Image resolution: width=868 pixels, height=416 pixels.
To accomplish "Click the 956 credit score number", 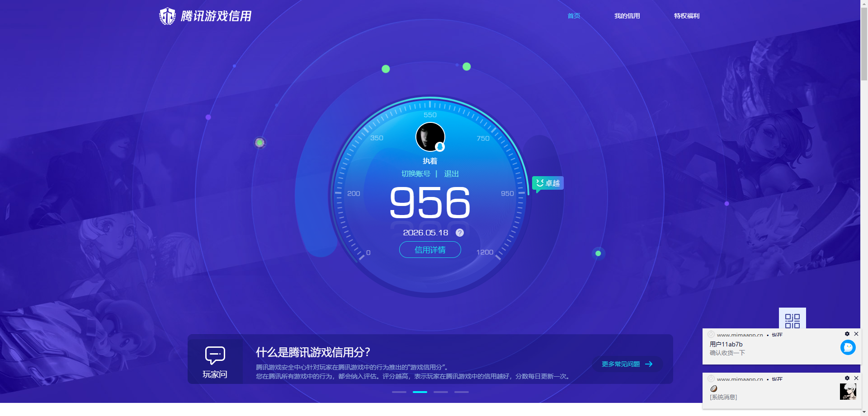I will click(430, 203).
